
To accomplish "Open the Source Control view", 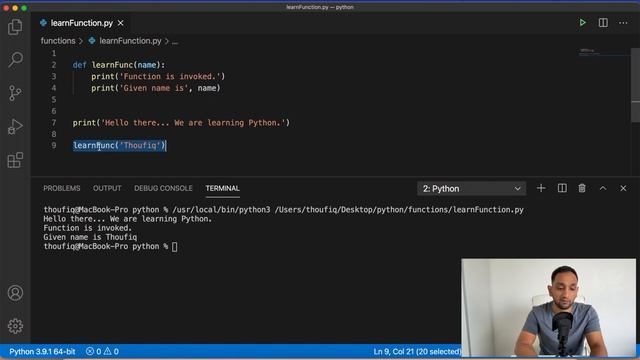I will pyautogui.click(x=15, y=93).
